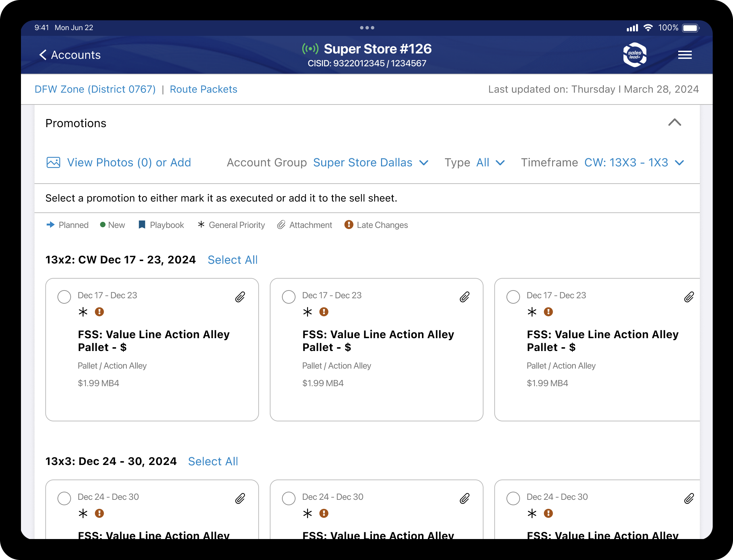The height and width of the screenshot is (560, 733).
Task: Click Select All for 13x2 week
Action: tap(233, 260)
